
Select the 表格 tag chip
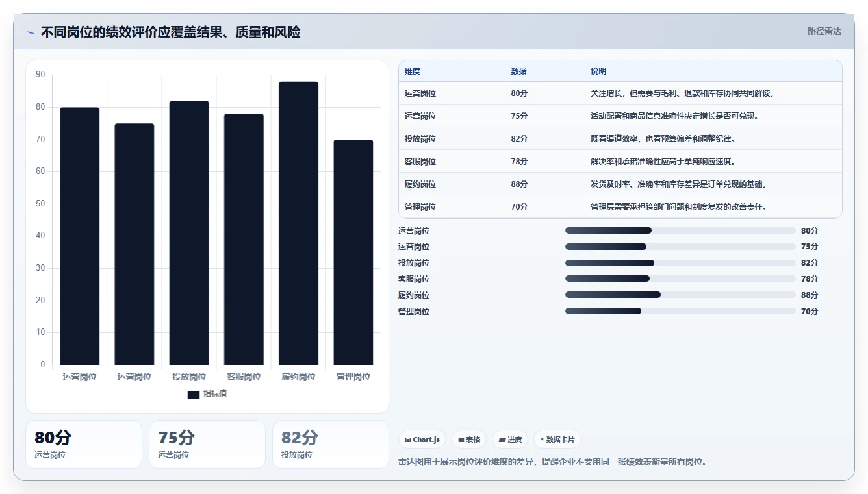(x=469, y=439)
